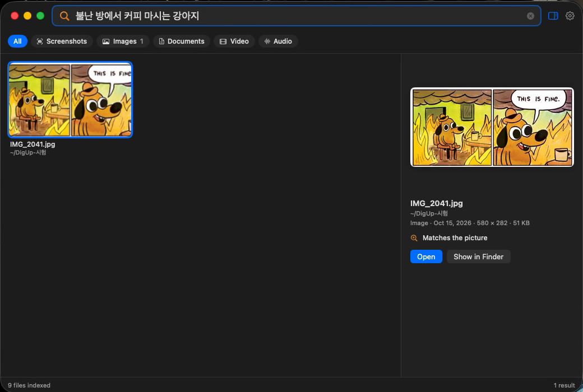This screenshot has width=583, height=392.
Task: Click the image metadata line showing 580 × 282
Action: (x=470, y=223)
